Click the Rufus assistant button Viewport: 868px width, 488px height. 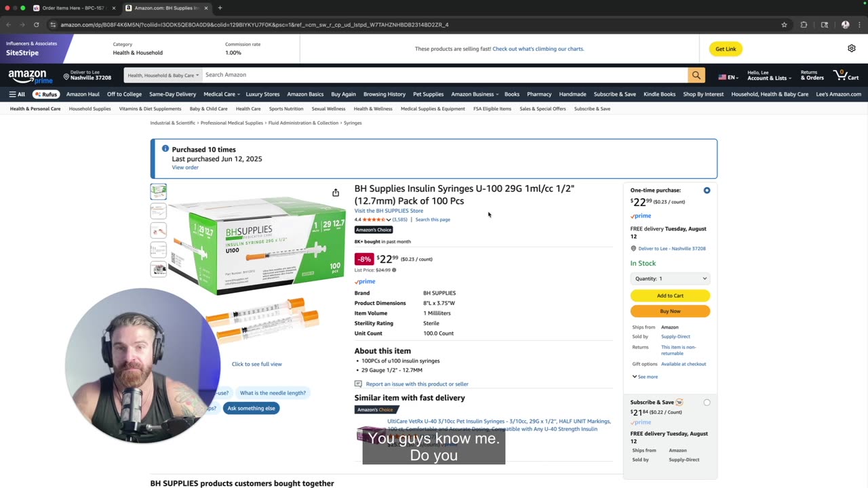tap(46, 94)
